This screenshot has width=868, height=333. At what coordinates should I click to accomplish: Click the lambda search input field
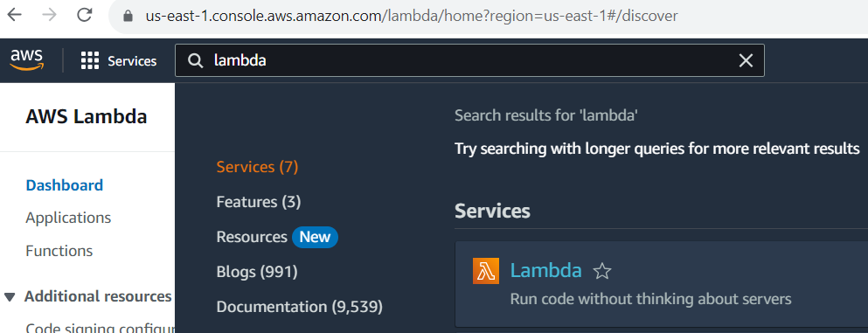469,60
